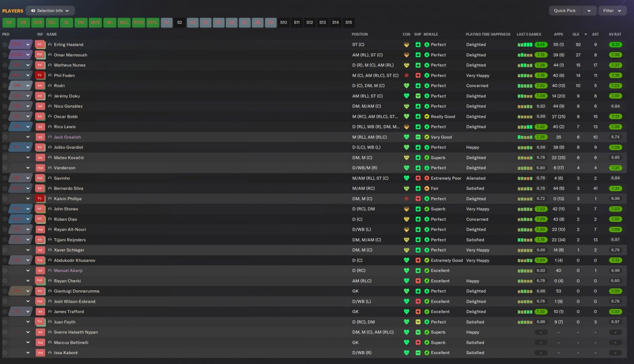Click Manuel Akanji's Excellent morale icon
Viewport: 634px width, 364px height.
[427, 270]
